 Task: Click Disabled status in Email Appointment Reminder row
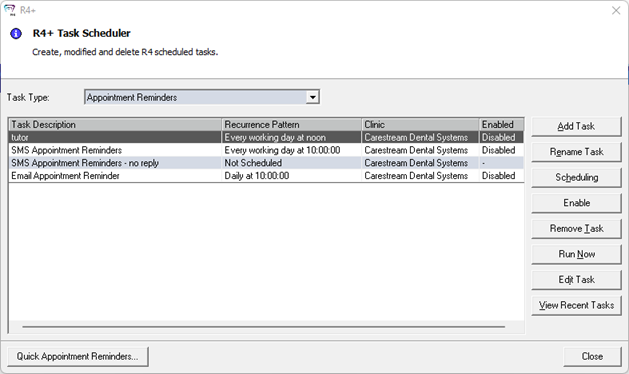(501, 176)
